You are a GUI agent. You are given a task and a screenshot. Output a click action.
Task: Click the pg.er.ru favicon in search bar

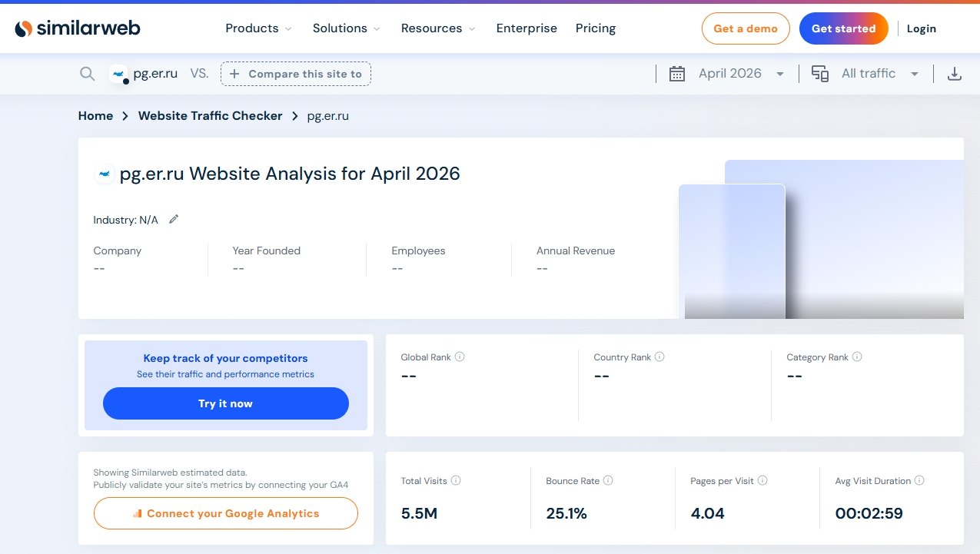(118, 74)
